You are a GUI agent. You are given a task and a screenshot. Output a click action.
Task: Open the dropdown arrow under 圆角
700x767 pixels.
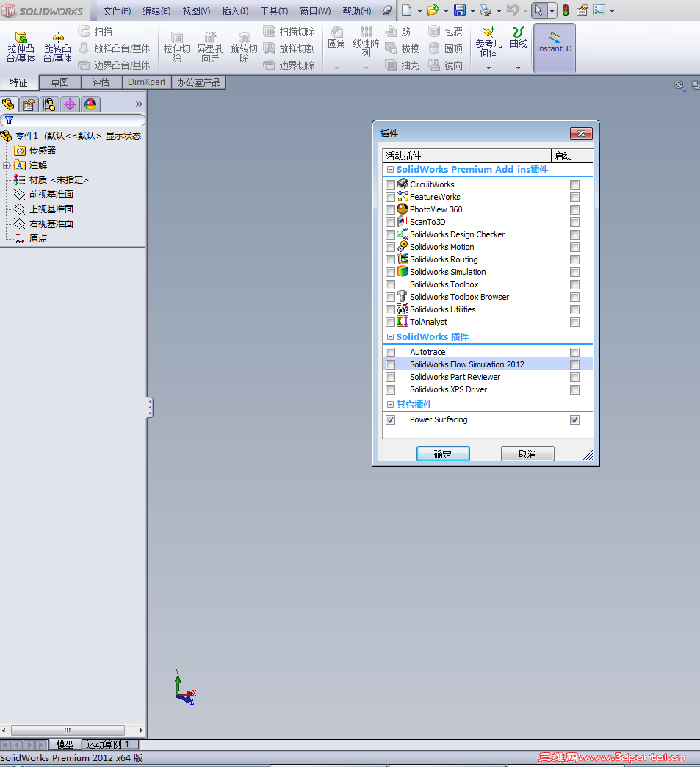coord(336,68)
